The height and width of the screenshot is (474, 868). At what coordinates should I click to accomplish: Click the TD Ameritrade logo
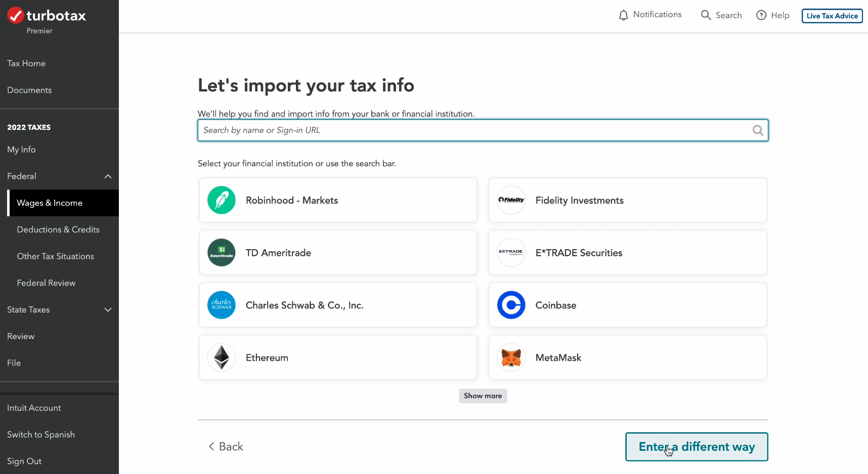click(222, 253)
